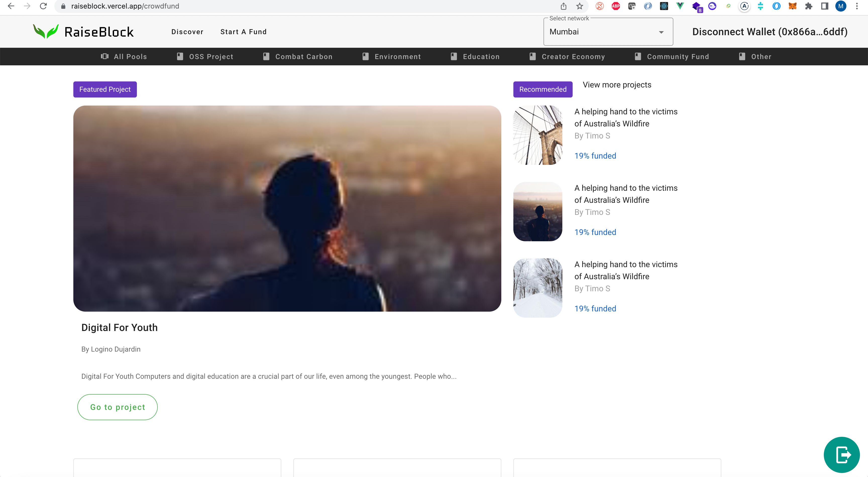Screen dimensions: 868x477
Task: Click the 19% funded link on first recommendation
Action: coord(595,156)
